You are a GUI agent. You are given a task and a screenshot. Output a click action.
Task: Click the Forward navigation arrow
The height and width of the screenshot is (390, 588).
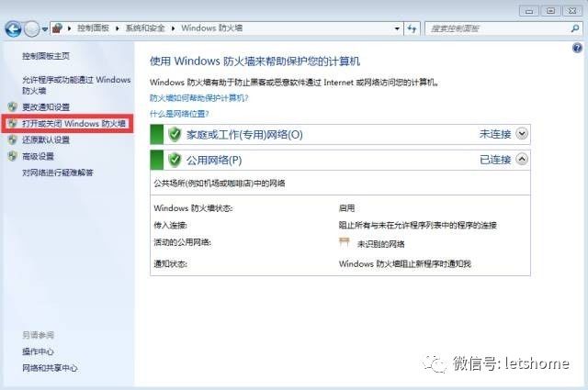coord(32,28)
